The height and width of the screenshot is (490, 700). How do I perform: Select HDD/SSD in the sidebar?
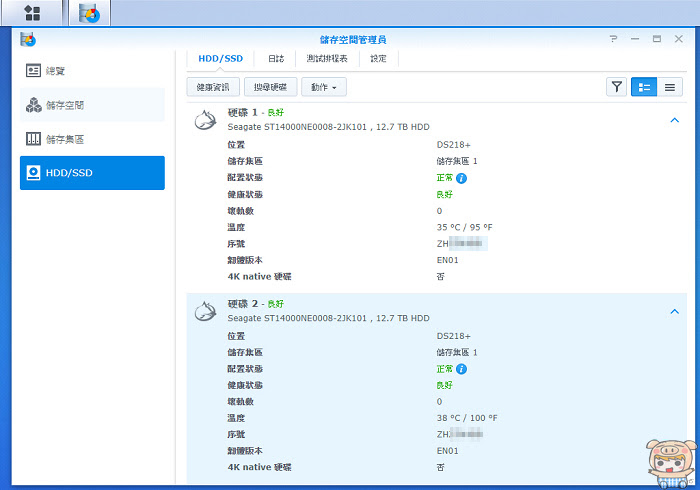[92, 173]
